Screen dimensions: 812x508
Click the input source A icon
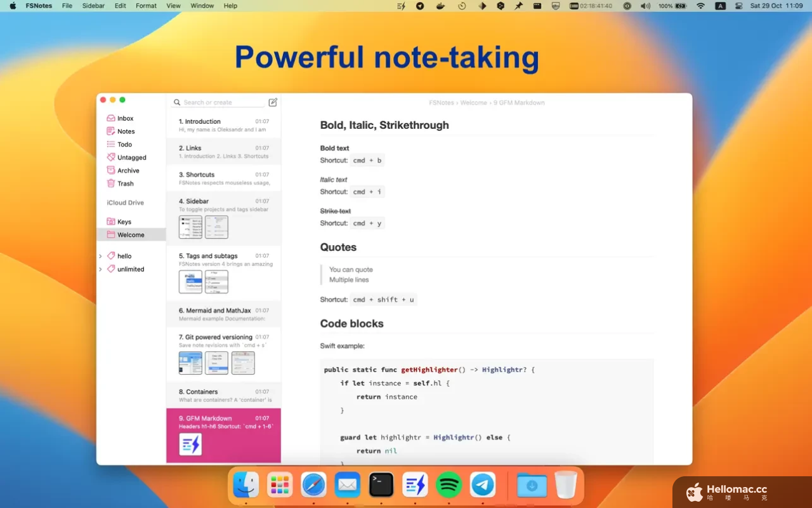720,6
